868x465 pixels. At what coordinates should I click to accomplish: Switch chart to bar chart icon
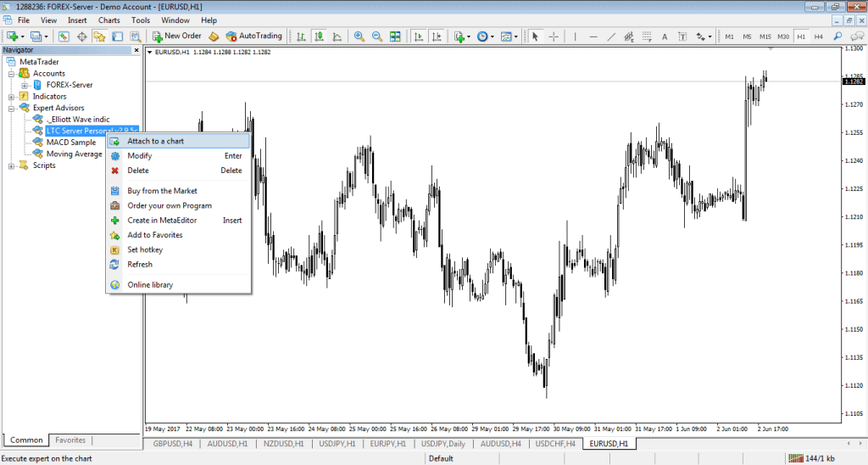pos(301,36)
